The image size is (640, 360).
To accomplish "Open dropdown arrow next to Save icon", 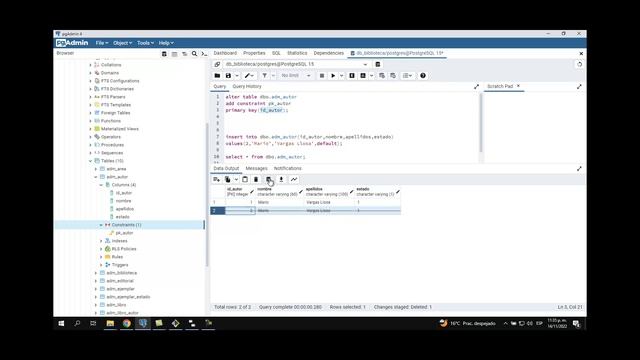I will click(236, 76).
